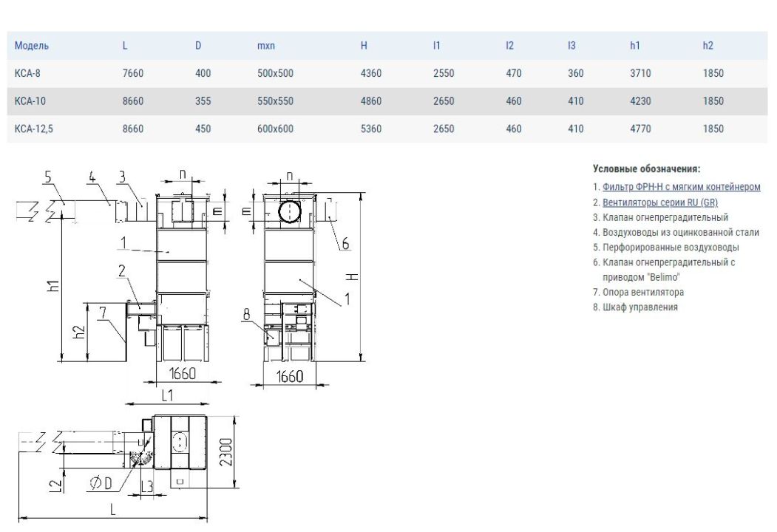Click the mxn column header
Screen dimensions: 777x532
pos(265,46)
